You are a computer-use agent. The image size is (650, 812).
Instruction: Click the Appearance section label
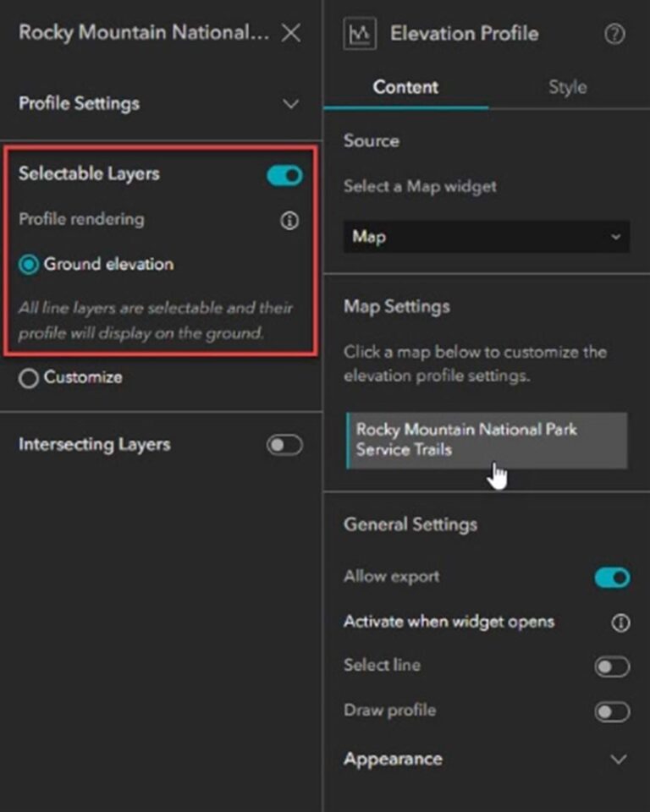click(x=393, y=759)
